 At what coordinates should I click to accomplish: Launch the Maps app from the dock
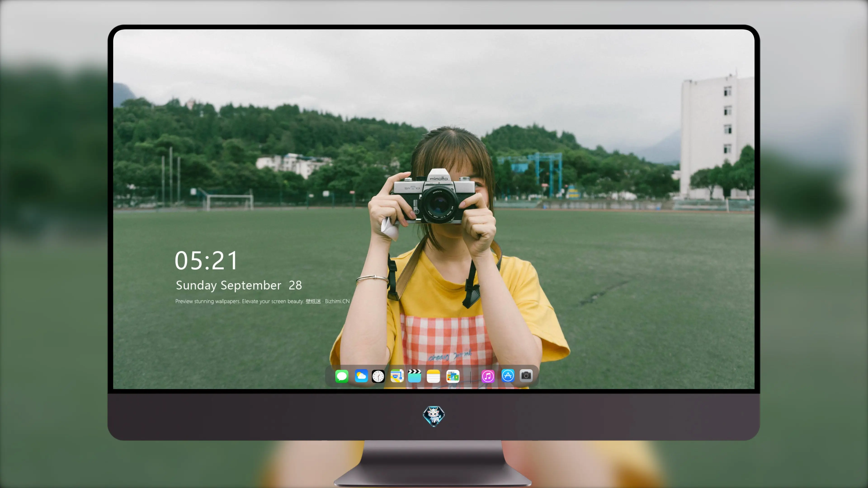(397, 376)
